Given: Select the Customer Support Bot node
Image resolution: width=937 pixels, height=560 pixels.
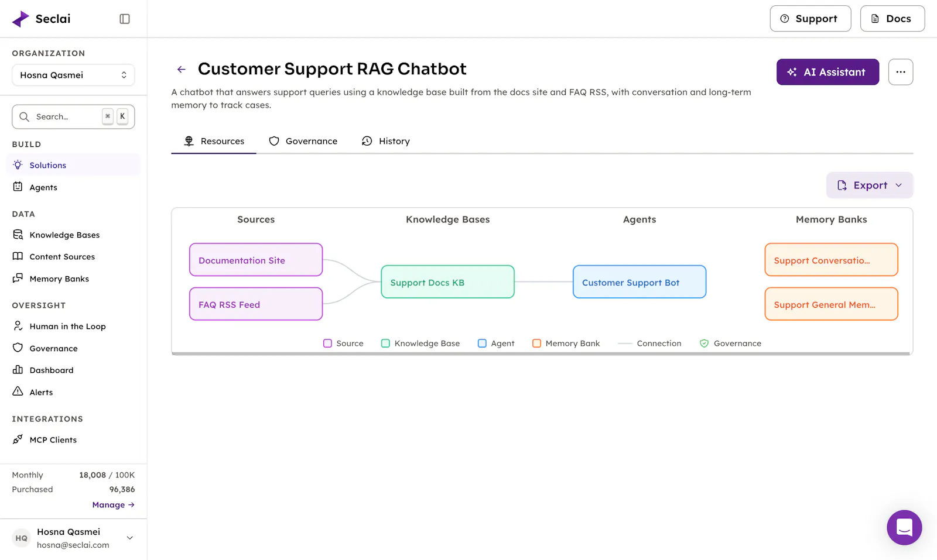Looking at the screenshot, I should pos(640,282).
